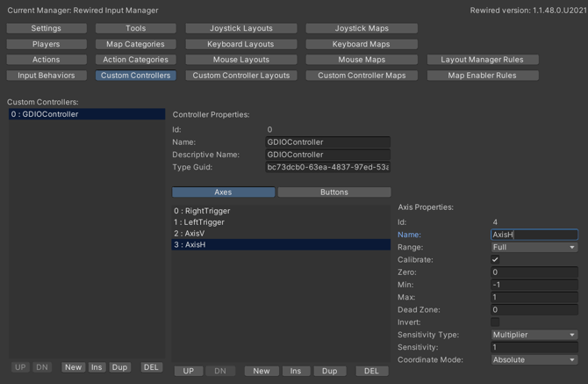
Task: Open the Sensitivity Type dropdown
Action: click(x=534, y=335)
